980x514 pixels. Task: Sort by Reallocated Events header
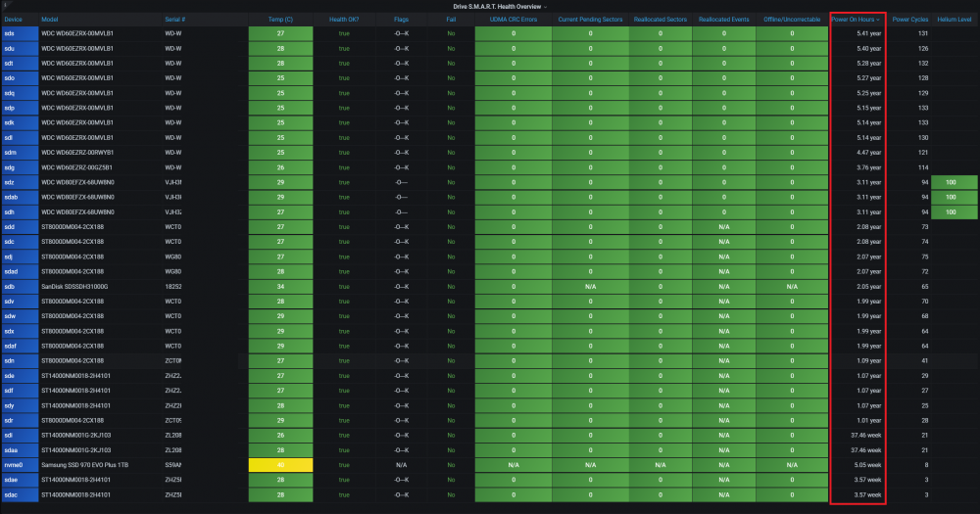click(x=724, y=20)
